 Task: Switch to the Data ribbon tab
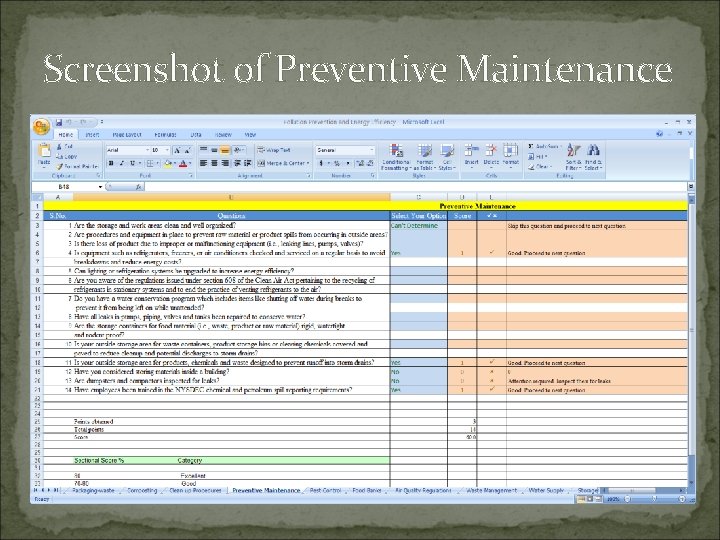196,135
